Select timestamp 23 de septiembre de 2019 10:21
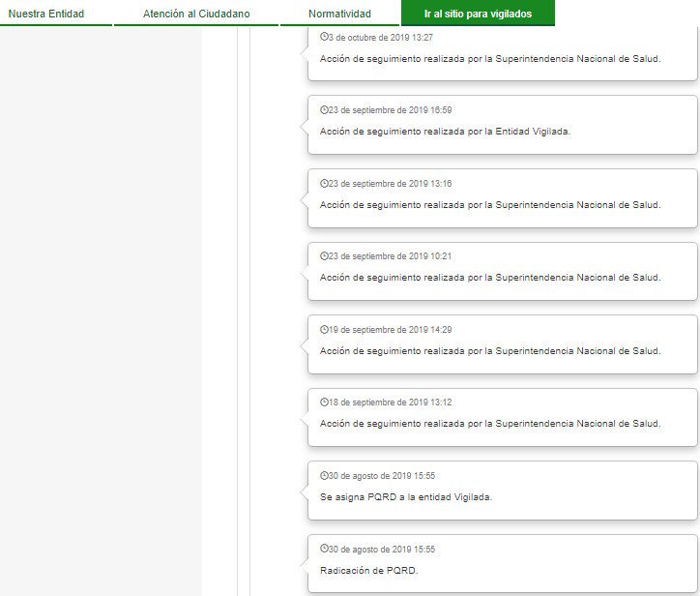700x596 pixels. click(391, 256)
